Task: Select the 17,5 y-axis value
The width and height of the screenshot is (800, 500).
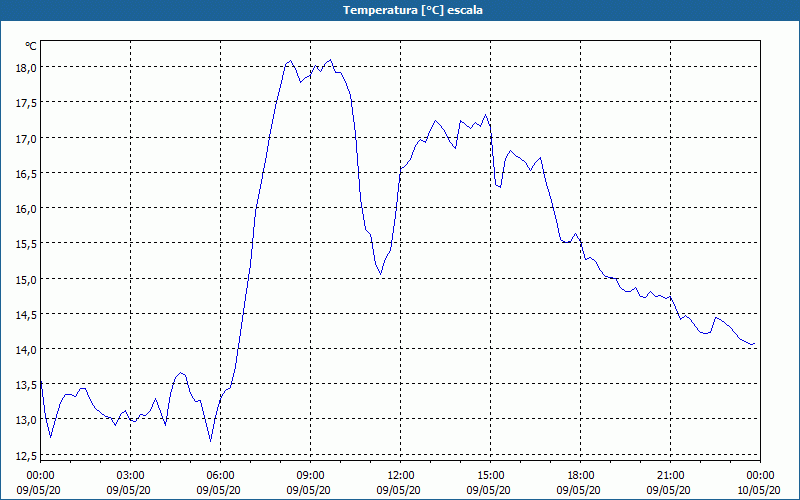Action: click(26, 103)
